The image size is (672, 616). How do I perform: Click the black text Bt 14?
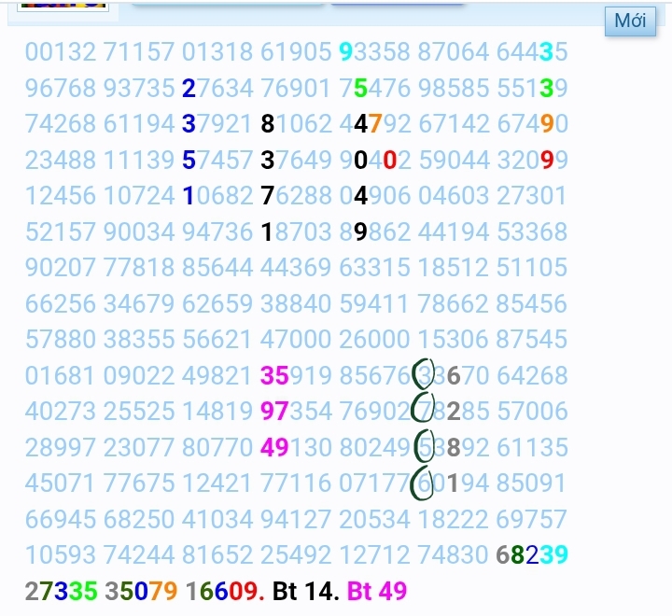(306, 591)
